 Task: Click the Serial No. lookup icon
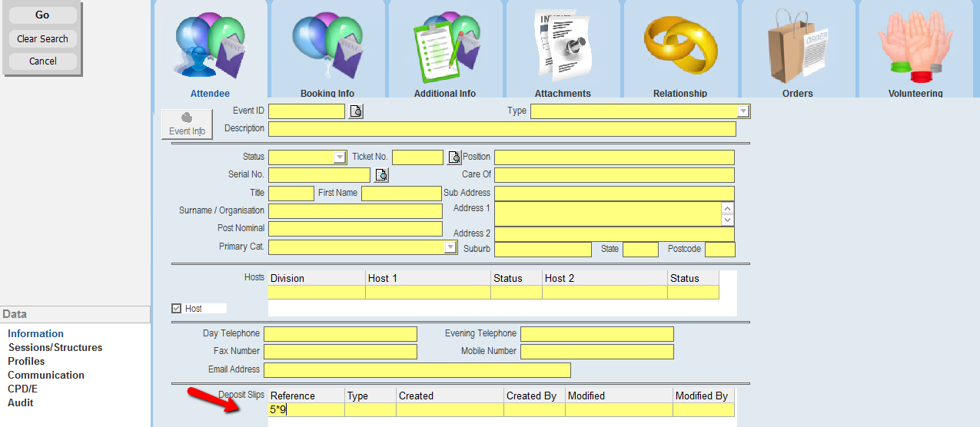point(381,175)
